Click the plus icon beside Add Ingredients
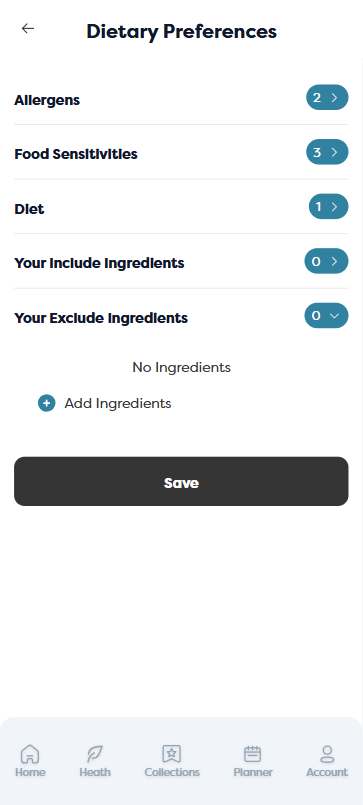 click(x=47, y=404)
